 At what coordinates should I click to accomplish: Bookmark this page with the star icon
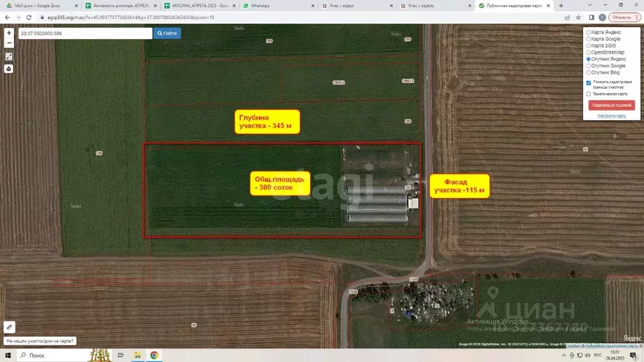tap(578, 18)
